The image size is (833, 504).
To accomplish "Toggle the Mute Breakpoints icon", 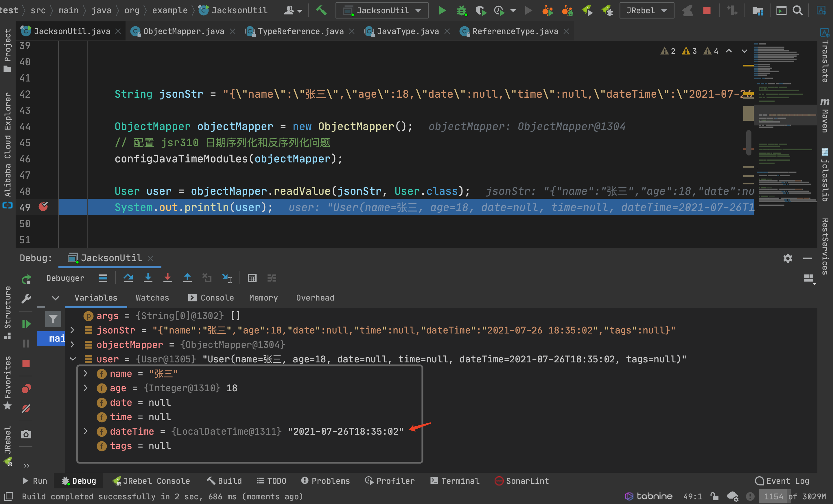I will [26, 409].
